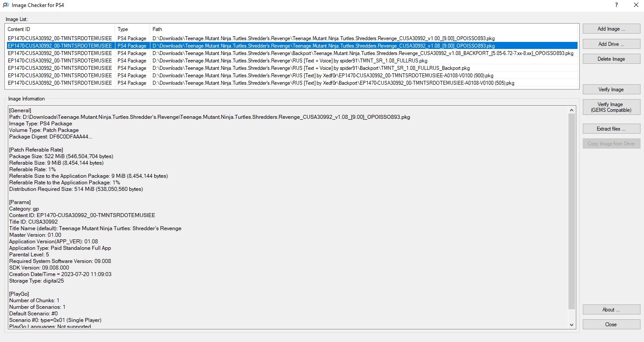The width and height of the screenshot is (644, 342).
Task: Sort list by Content ID column header
Action: [x=60, y=29]
